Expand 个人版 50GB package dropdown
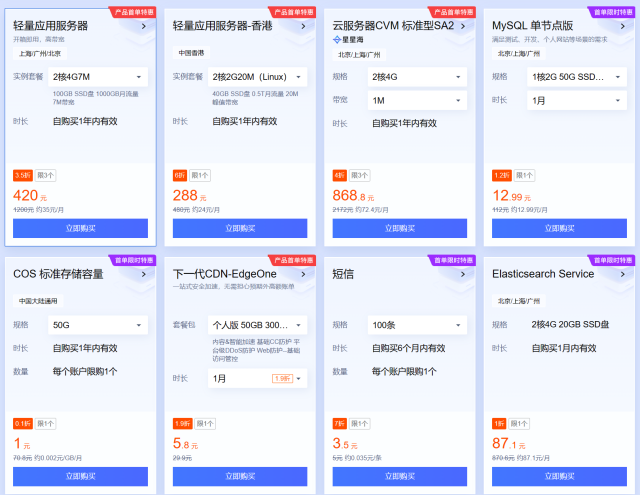This screenshot has width=640, height=495. tap(258, 325)
